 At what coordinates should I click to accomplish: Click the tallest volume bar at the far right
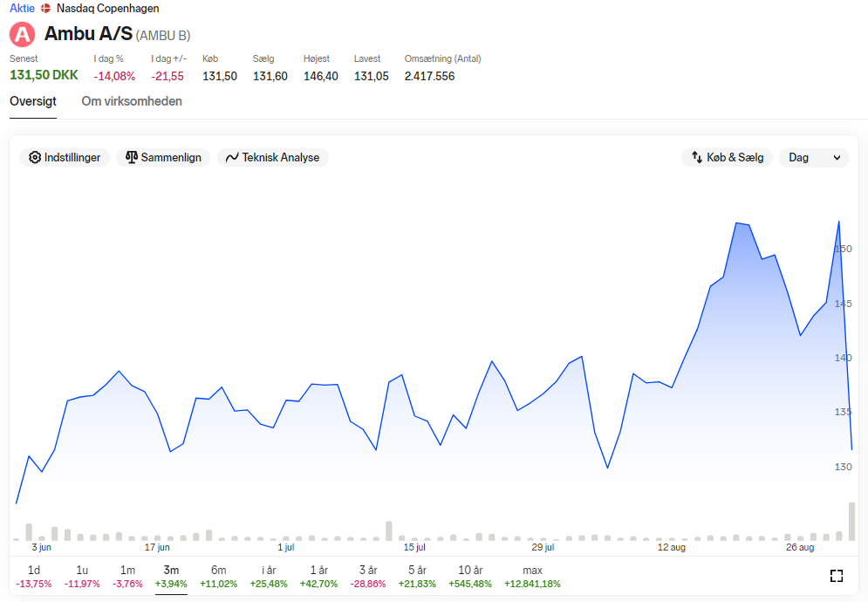852,521
